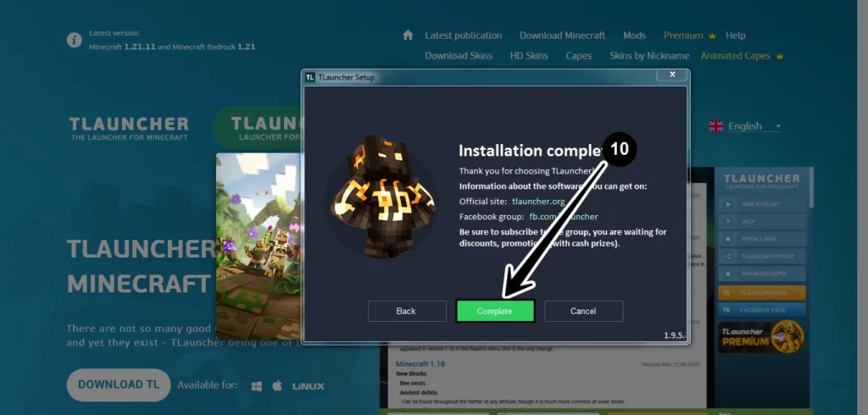This screenshot has width=868, height=415.
Task: Close the TLauncher Setup window
Action: click(x=672, y=75)
